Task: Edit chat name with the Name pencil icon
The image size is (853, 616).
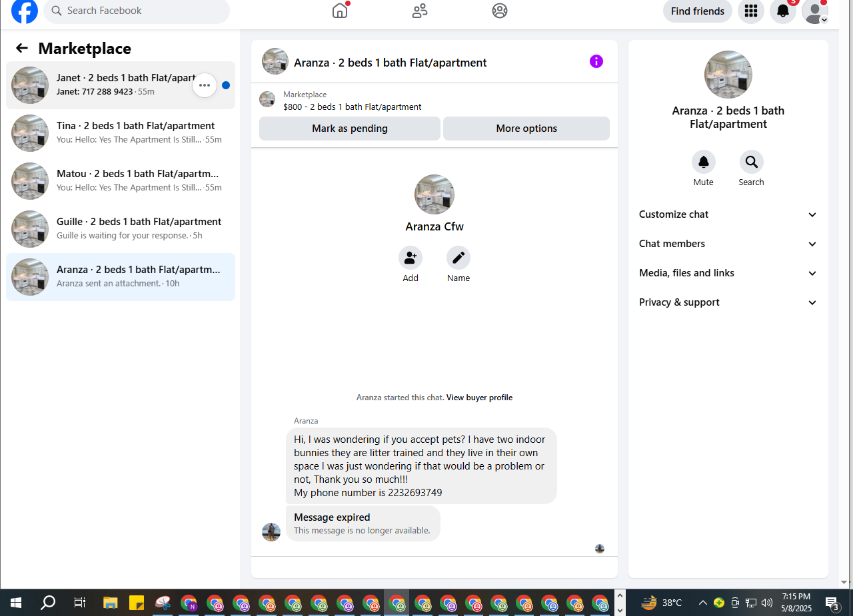Action: click(458, 258)
